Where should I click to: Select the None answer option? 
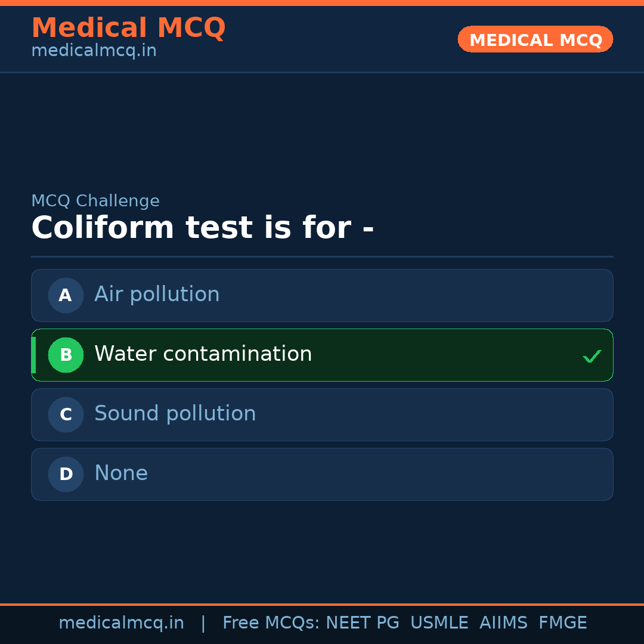tap(121, 473)
